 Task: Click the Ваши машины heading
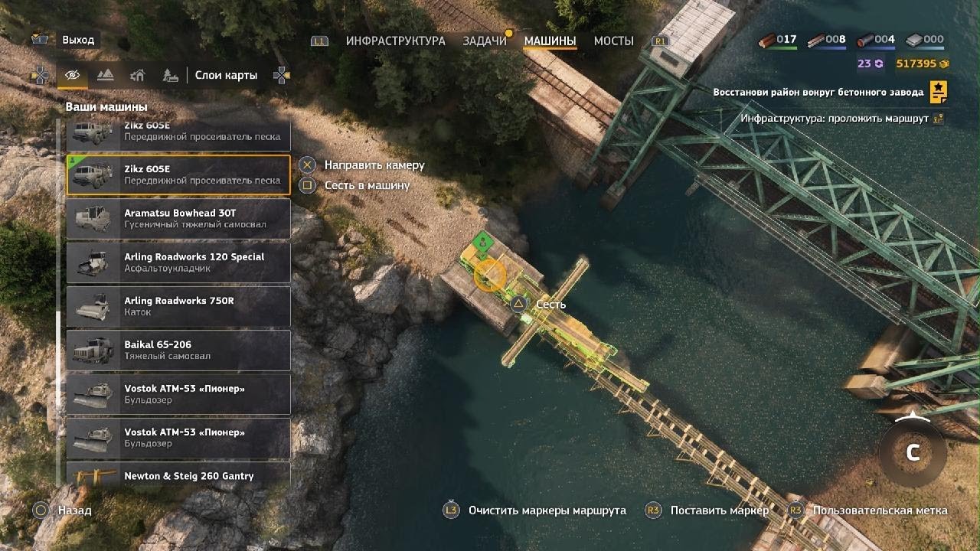pos(106,107)
